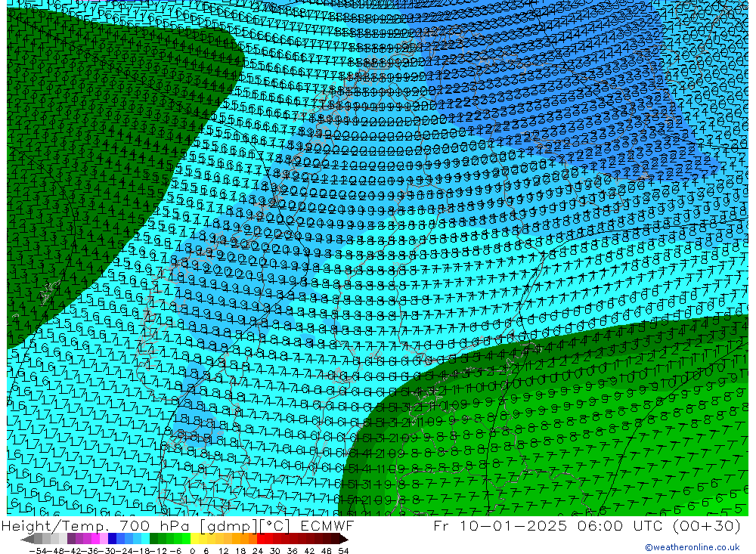Click the '(00+30)' forecast hour label
This screenshot has height=554, width=756.
point(706,525)
